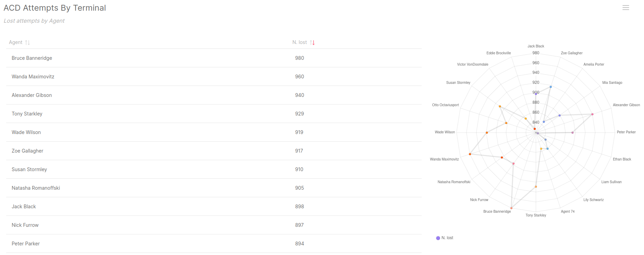Click the Agent 74 radar axis label

tap(567, 212)
